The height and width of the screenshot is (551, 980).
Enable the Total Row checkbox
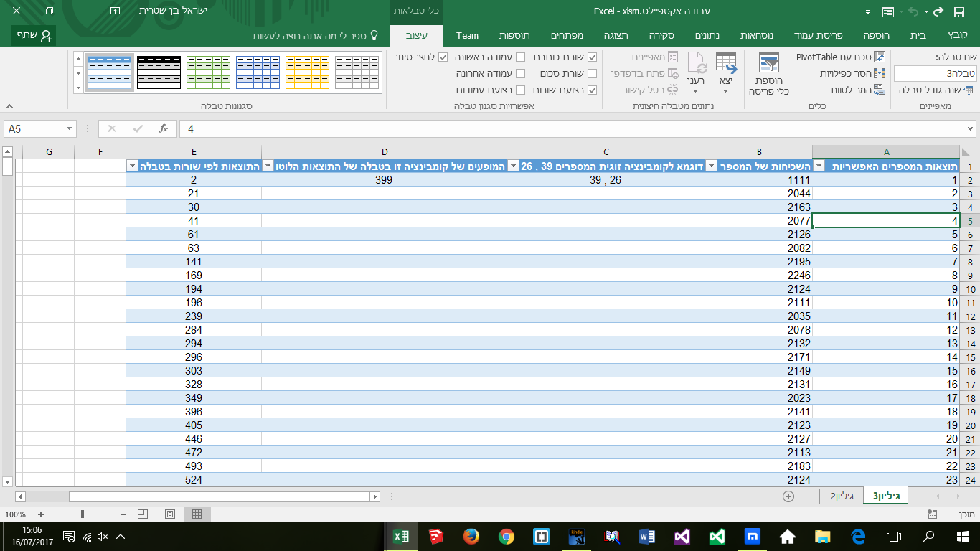tap(592, 73)
